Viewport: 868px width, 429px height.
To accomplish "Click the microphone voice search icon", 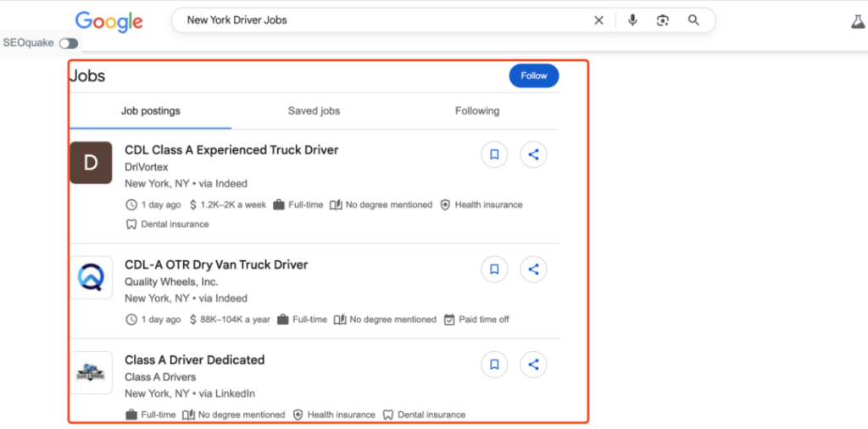I will point(632,20).
